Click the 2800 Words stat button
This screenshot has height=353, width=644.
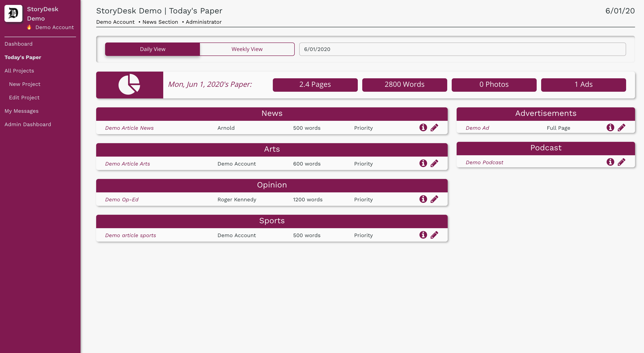point(404,85)
